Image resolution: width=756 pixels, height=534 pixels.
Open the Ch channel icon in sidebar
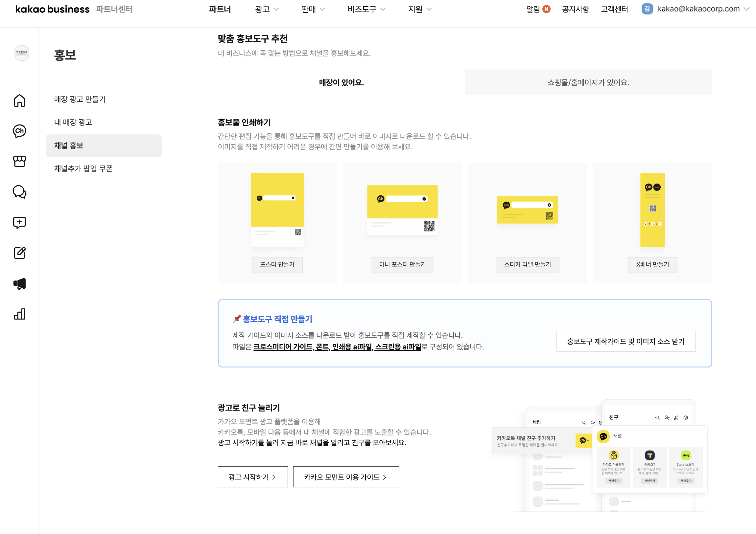19,131
